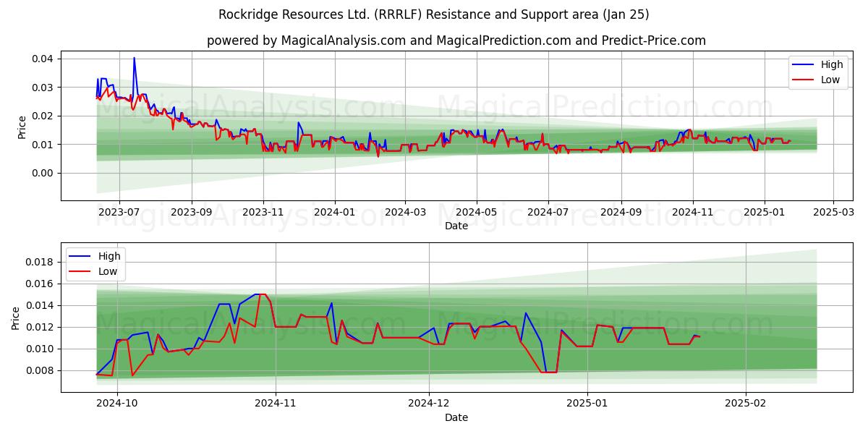Click the 2025-01 x-axis label in the bottom chart
Image resolution: width=868 pixels, height=434 pixels.
click(587, 405)
